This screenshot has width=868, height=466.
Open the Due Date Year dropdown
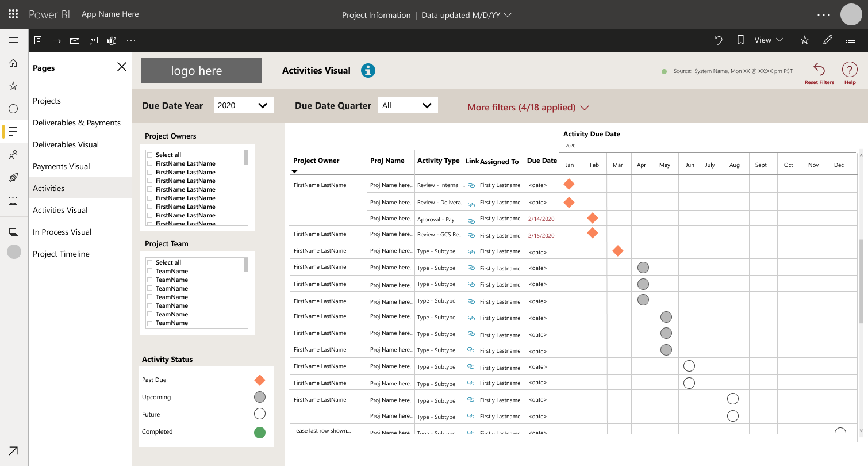point(243,105)
